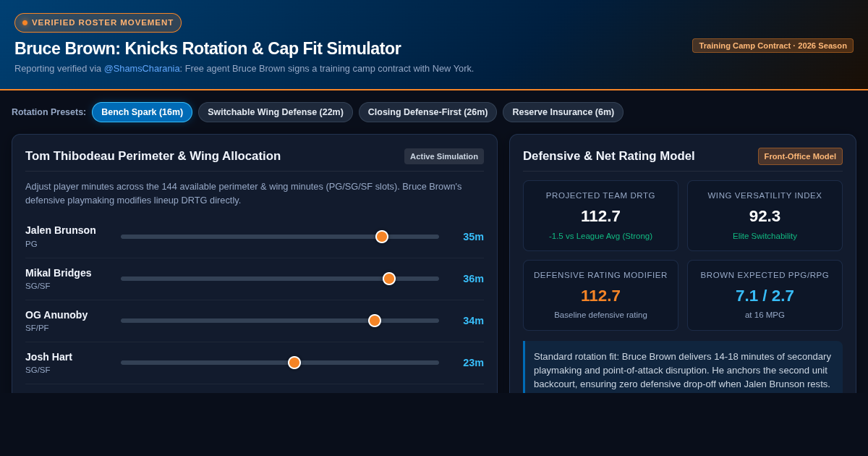Click the Projected Team DRTG card
This screenshot has width=868, height=456.
tap(600, 216)
